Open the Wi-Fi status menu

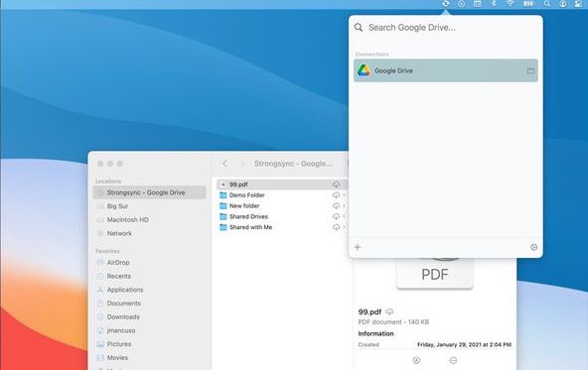tap(511, 4)
